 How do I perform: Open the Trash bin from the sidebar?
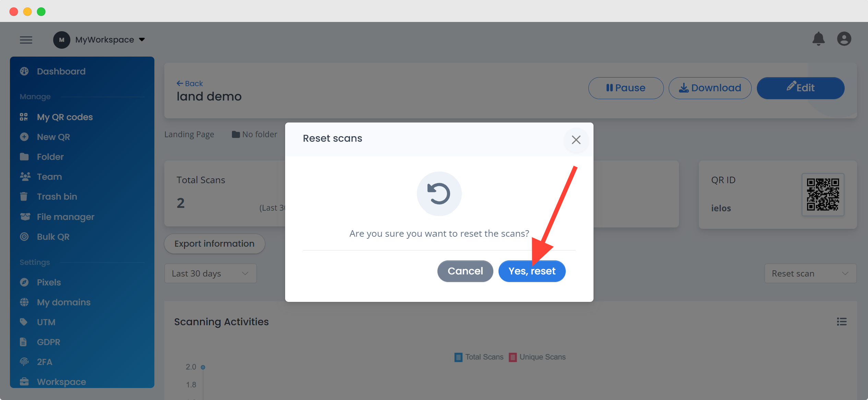click(57, 196)
